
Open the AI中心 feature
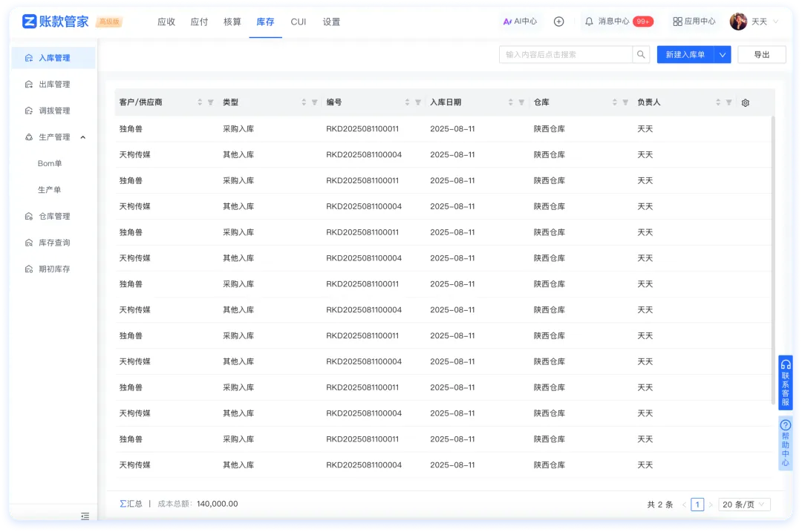click(521, 21)
